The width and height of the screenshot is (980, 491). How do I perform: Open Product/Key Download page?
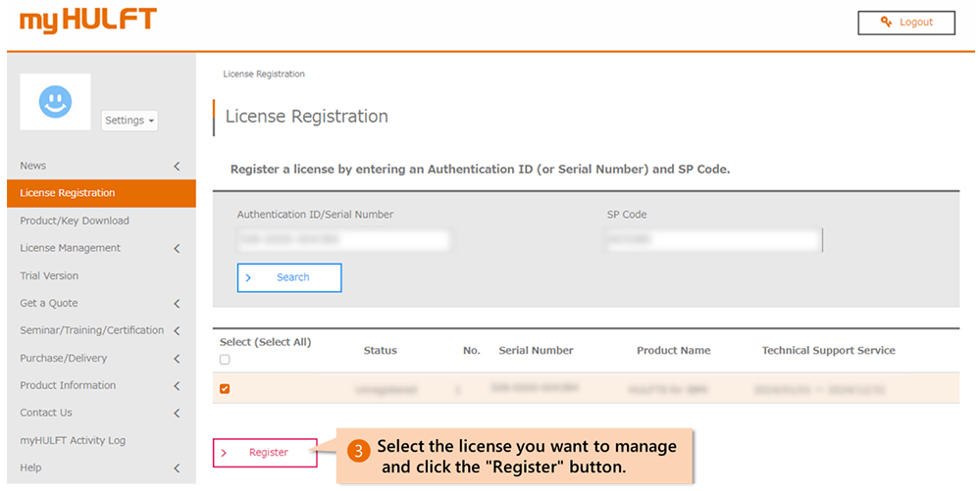[x=75, y=221]
